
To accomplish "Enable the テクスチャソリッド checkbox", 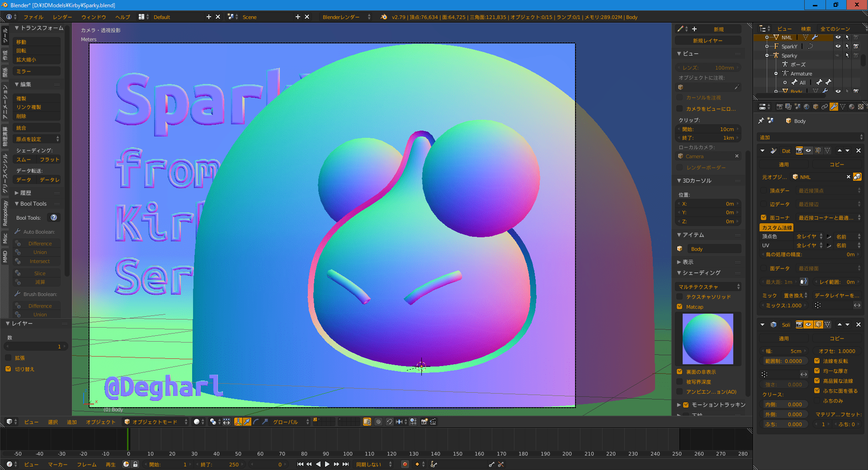I will click(x=679, y=296).
